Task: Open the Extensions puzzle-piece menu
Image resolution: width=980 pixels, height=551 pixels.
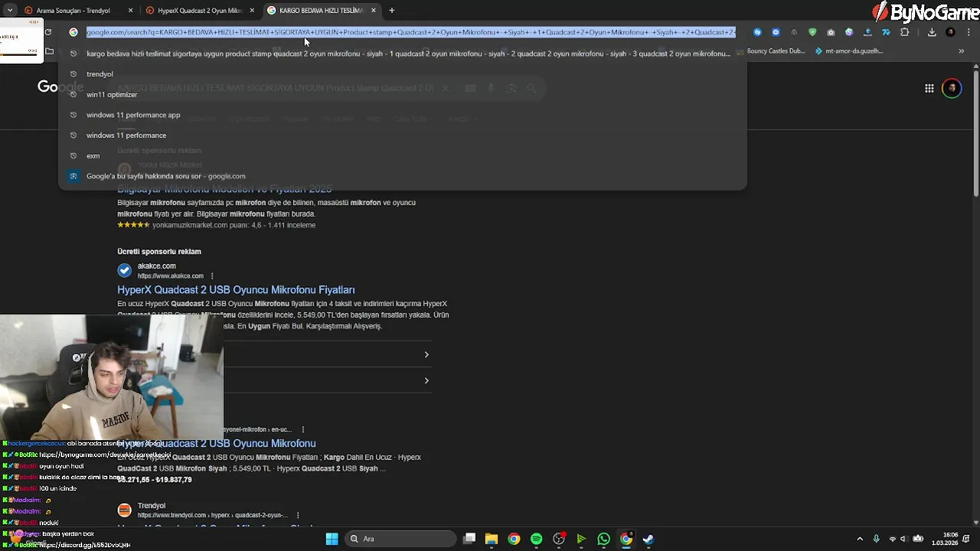Action: [x=905, y=32]
